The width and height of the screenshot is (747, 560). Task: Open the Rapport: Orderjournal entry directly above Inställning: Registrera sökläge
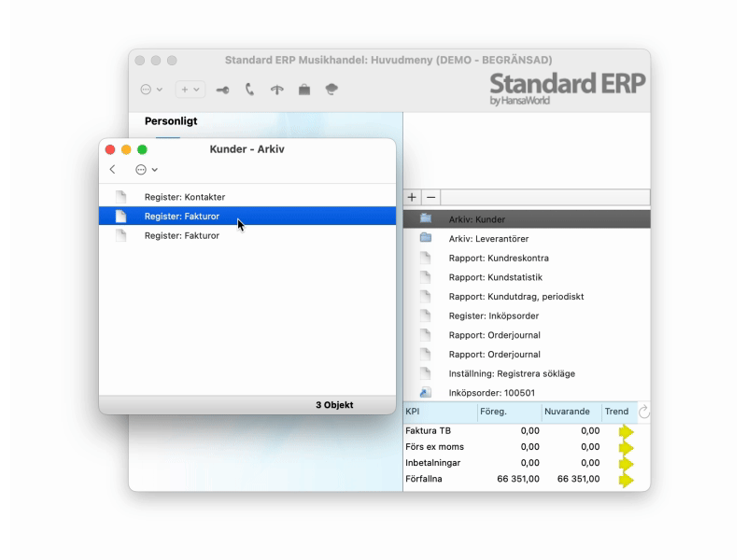click(x=527, y=355)
